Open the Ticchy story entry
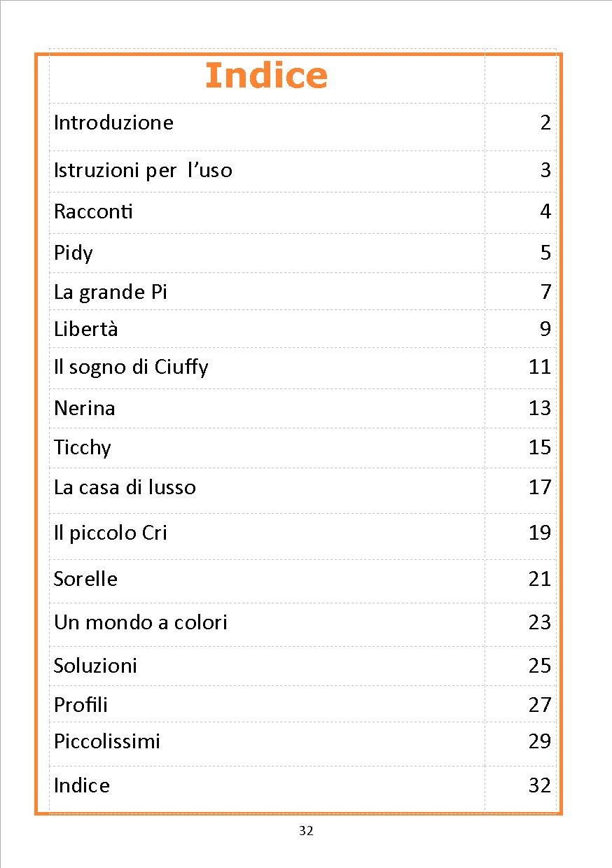Image resolution: width=612 pixels, height=868 pixels. click(83, 447)
